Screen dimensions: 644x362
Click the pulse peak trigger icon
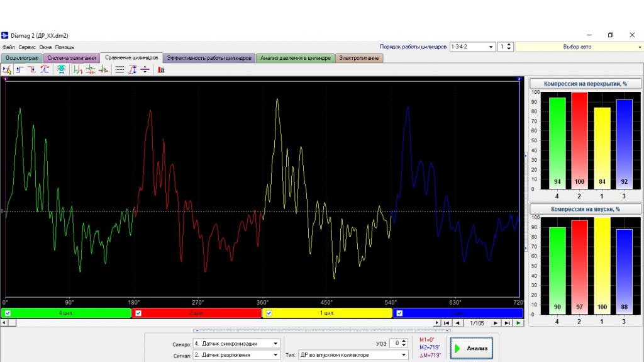45,69
